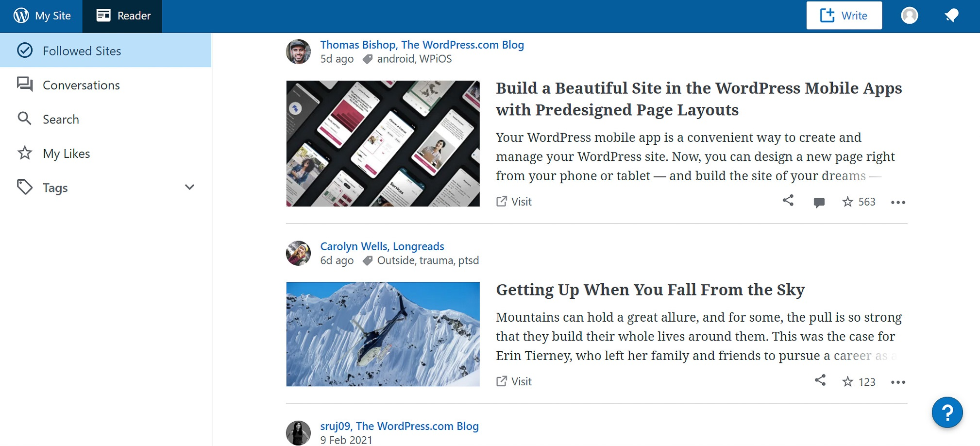Open Thomas Bishop's WordPress.com Blog link

pyautogui.click(x=422, y=45)
